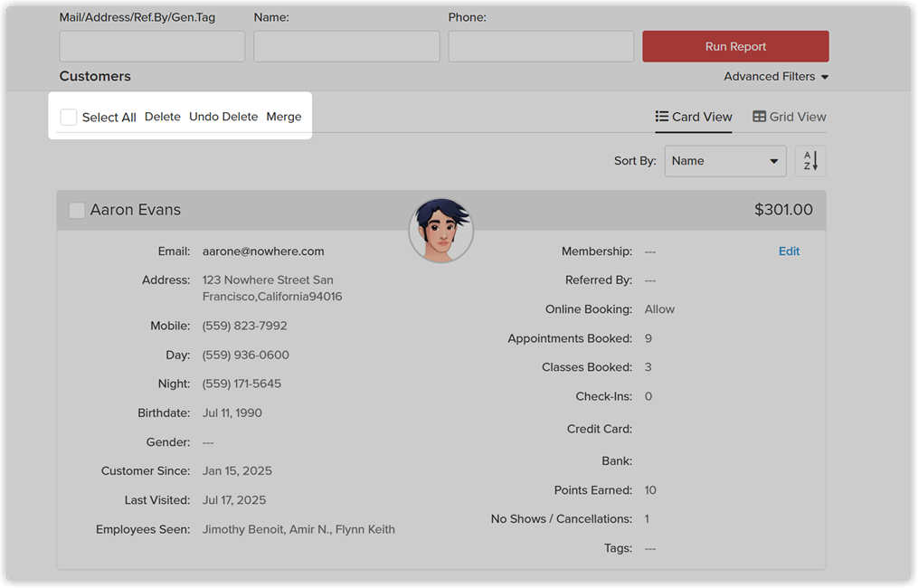Click the Employees Seen names list

point(298,529)
